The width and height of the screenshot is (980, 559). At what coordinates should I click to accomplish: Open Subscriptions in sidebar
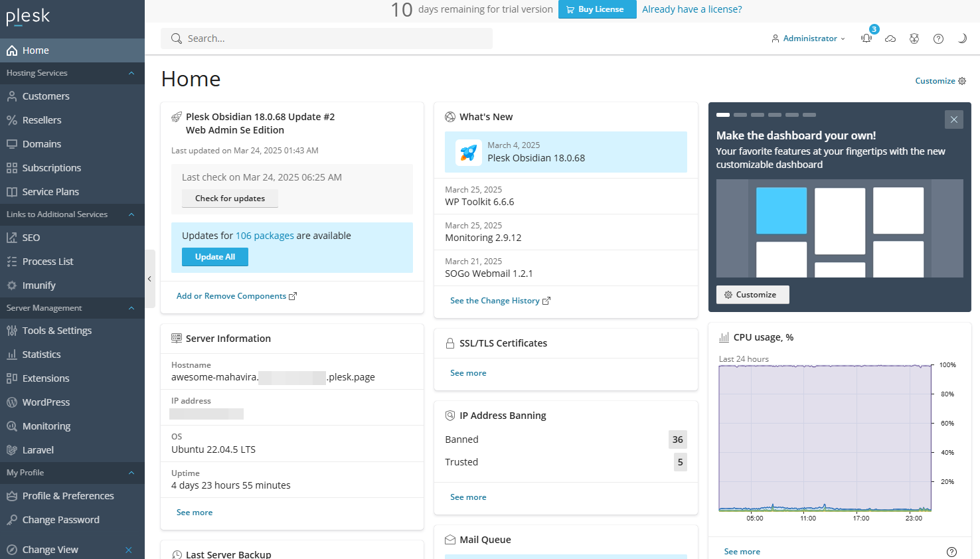[72, 168]
